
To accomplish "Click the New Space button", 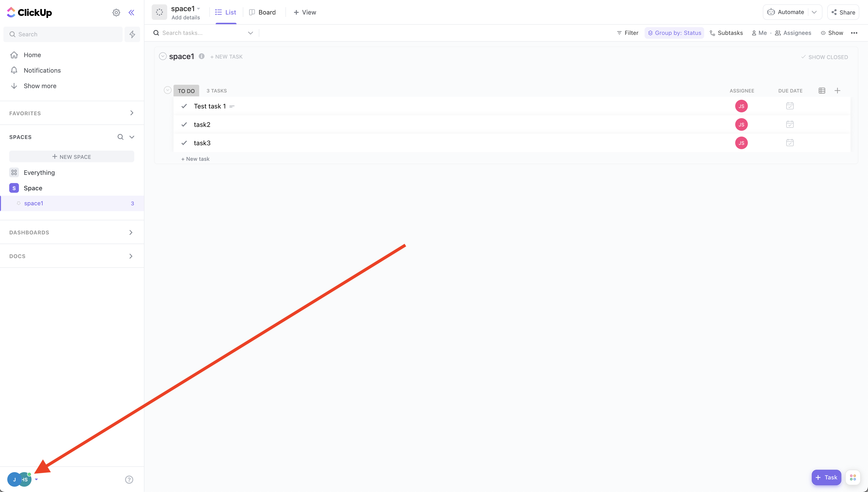I will [71, 156].
